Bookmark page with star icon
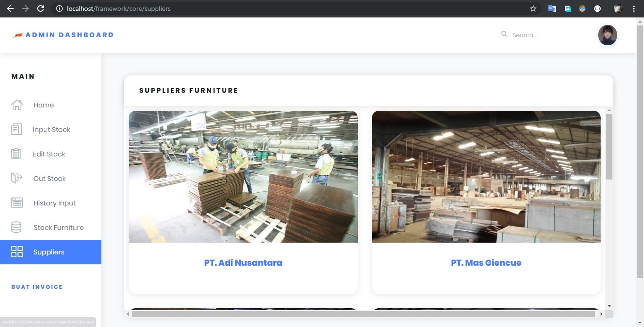 (533, 8)
